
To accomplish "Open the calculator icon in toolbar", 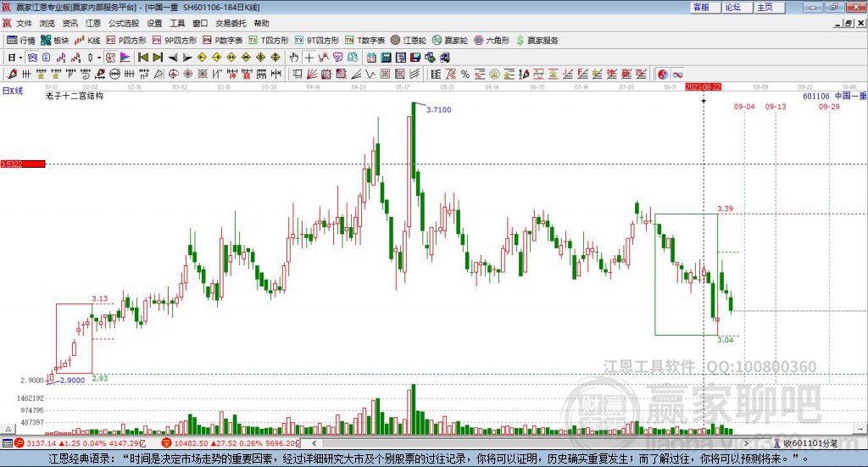I will point(386,58).
